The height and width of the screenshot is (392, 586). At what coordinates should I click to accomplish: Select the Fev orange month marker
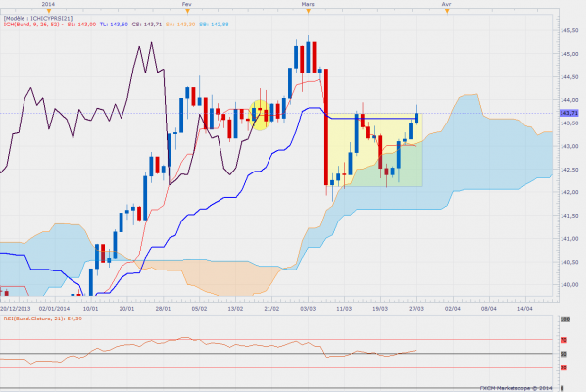click(x=187, y=11)
